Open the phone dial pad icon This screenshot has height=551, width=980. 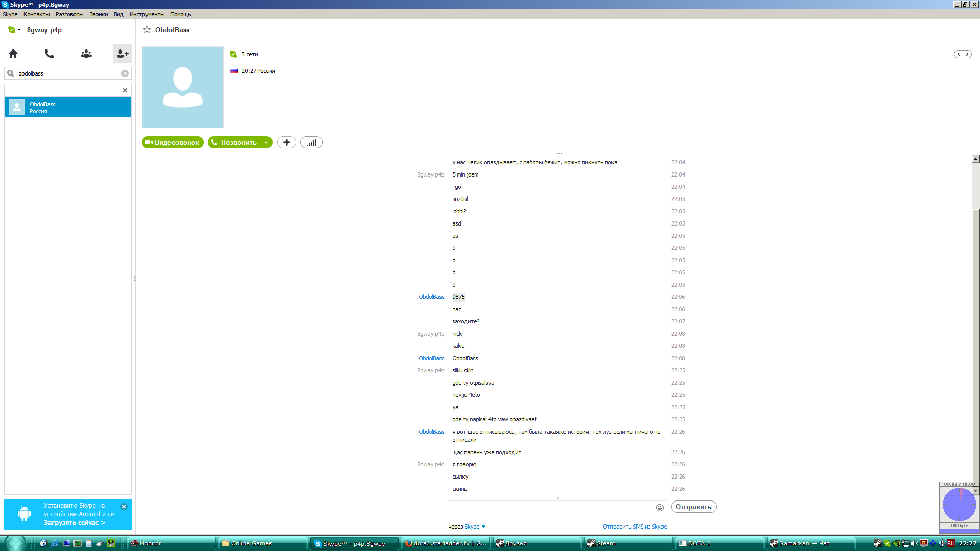50,54
